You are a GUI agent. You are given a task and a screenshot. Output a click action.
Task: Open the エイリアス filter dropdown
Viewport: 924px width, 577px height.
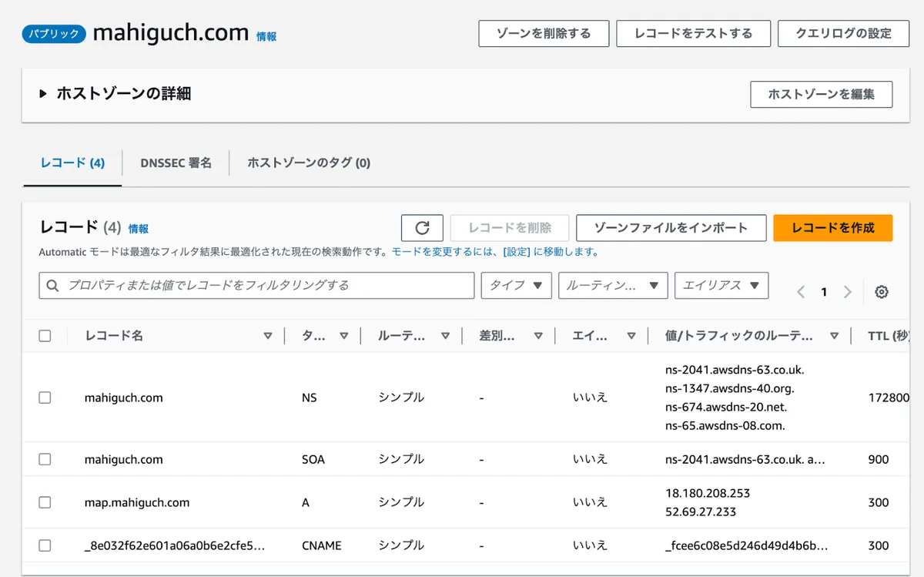[x=721, y=285]
